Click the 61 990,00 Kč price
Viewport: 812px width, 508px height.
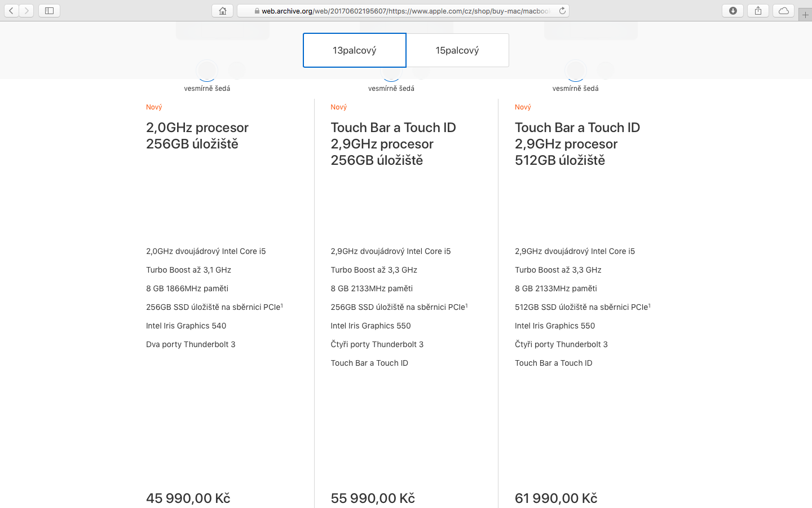pyautogui.click(x=556, y=498)
